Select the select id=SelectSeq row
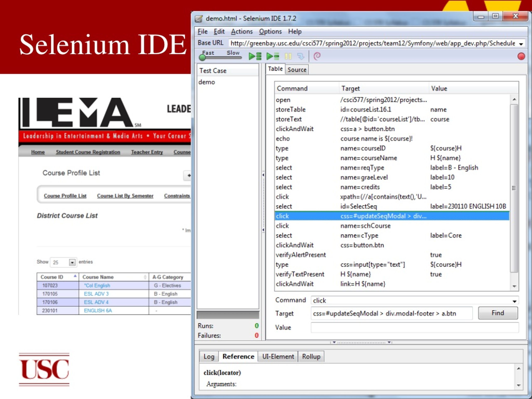This screenshot has width=532, height=399. (392, 206)
